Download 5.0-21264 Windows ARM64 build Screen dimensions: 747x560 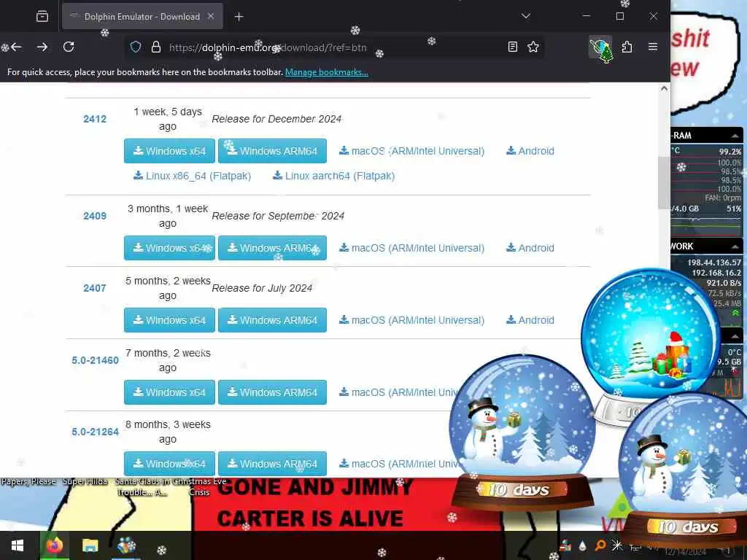point(273,464)
